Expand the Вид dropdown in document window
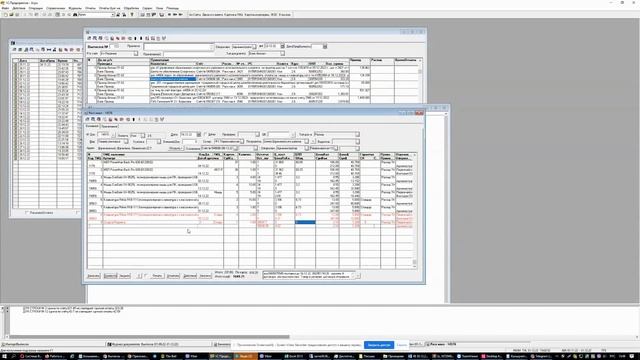The height and width of the screenshot is (360, 640). 126,141
